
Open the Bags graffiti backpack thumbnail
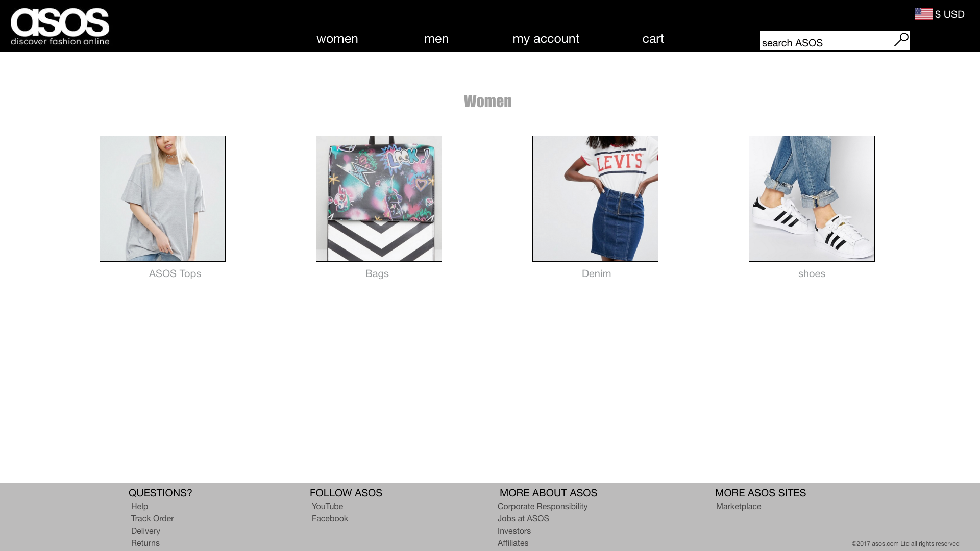(x=379, y=198)
